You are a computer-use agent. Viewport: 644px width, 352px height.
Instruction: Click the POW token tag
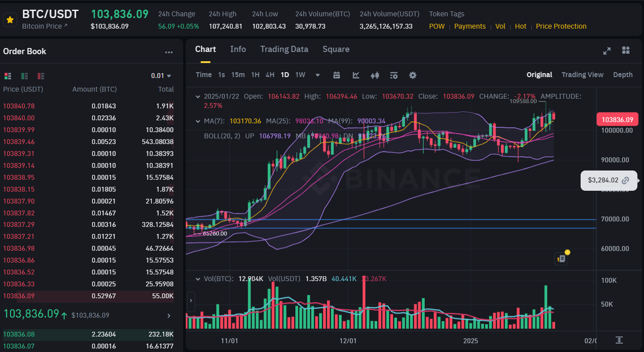pyautogui.click(x=437, y=26)
